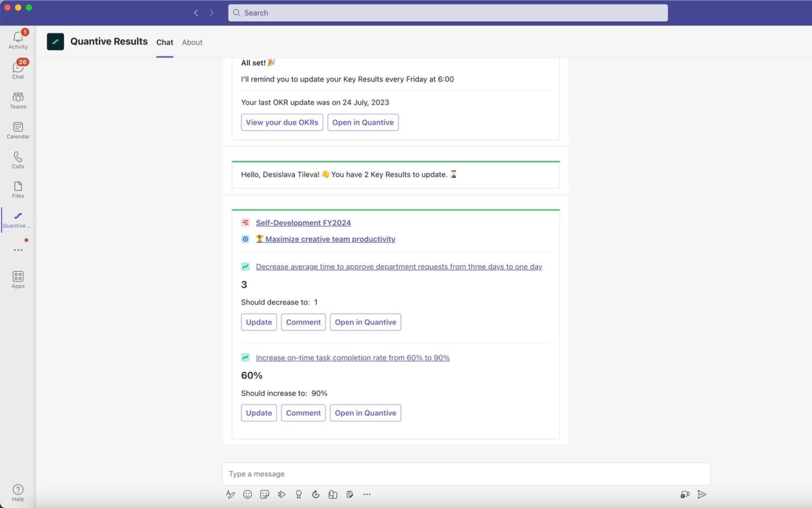Open more compose options ellipsis
This screenshot has height=508, width=812.
click(x=367, y=494)
